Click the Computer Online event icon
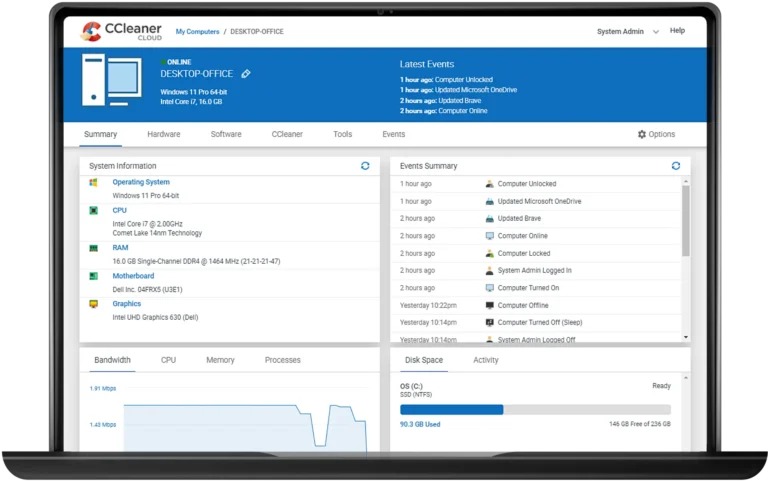Image resolution: width=768 pixels, height=481 pixels. 489,236
